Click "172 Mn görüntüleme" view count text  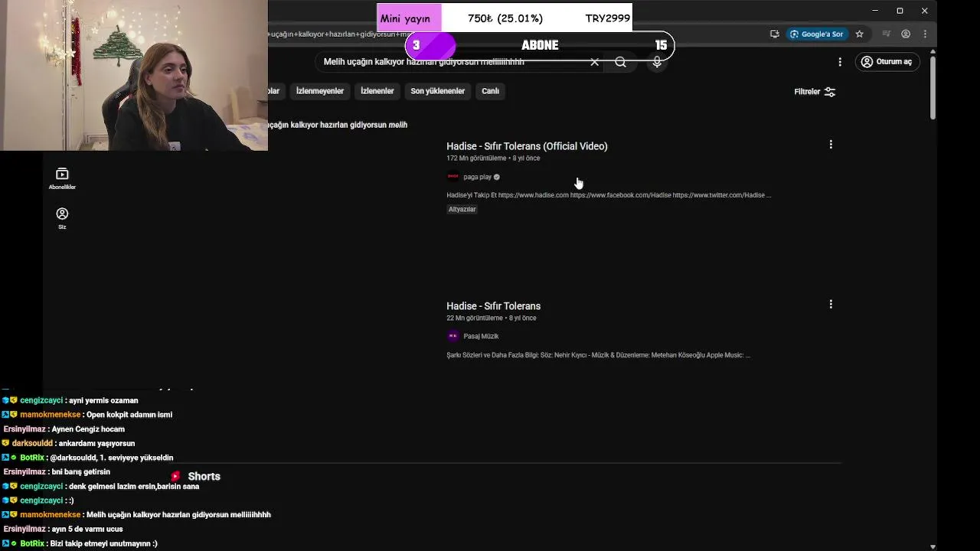(476, 158)
